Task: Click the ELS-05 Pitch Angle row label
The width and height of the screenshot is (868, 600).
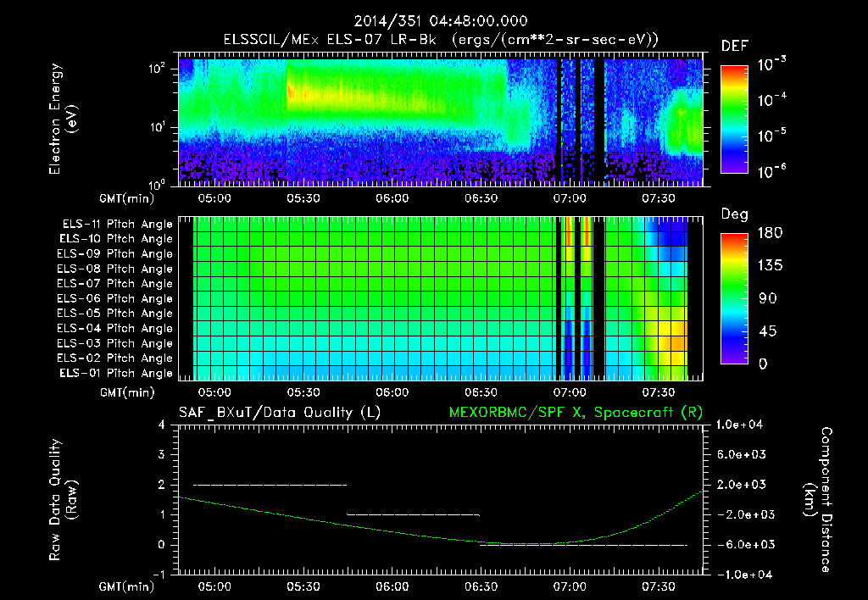Action: [114, 314]
